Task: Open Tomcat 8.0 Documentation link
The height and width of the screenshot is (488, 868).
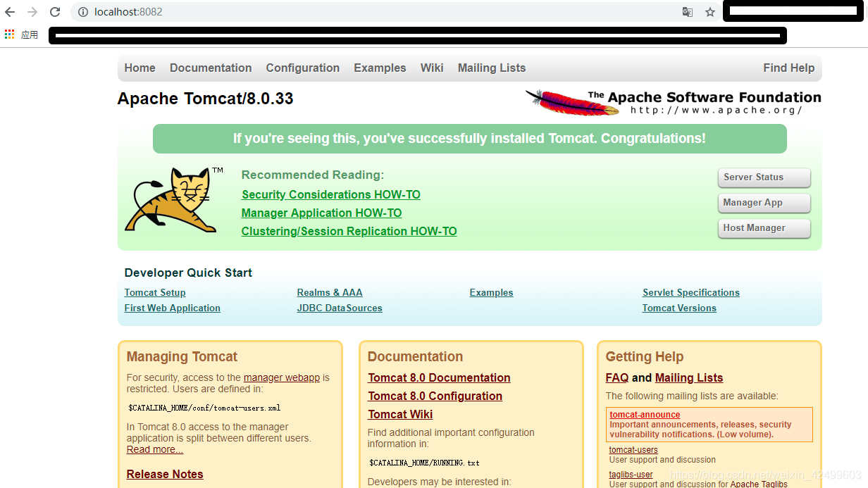Action: (439, 377)
